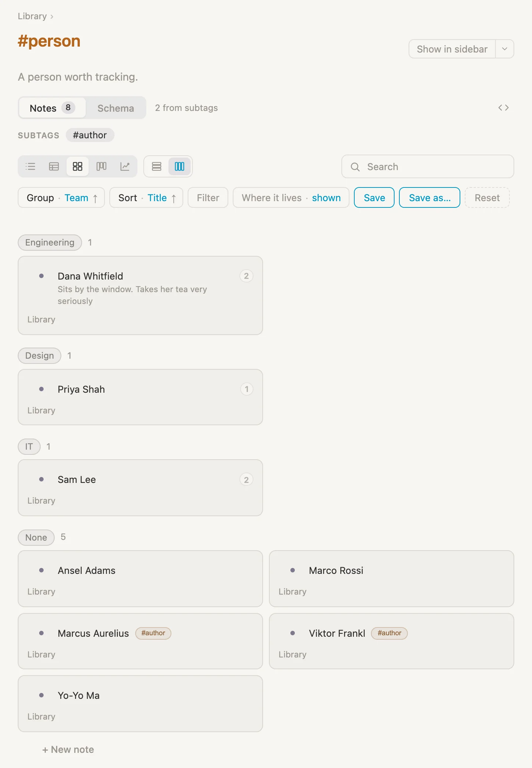Image resolution: width=532 pixels, height=768 pixels.
Task: Collapse the Engineering group header
Action: click(x=50, y=243)
